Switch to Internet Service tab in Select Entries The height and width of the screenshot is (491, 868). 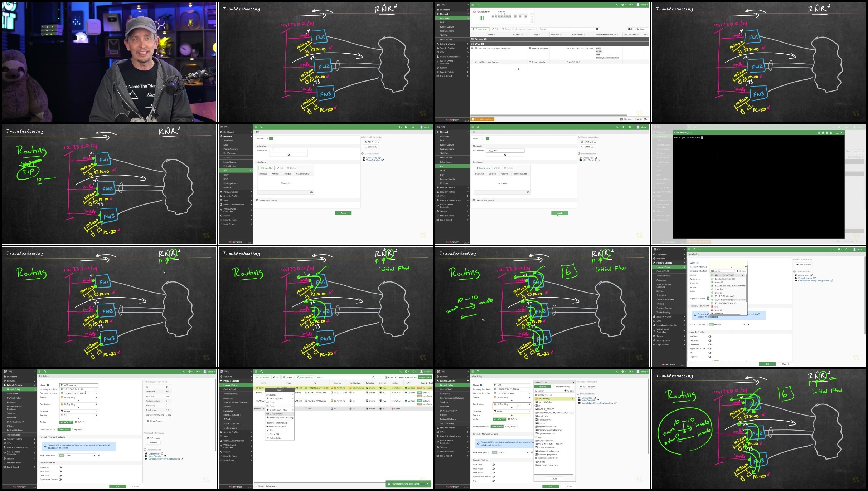(562, 387)
